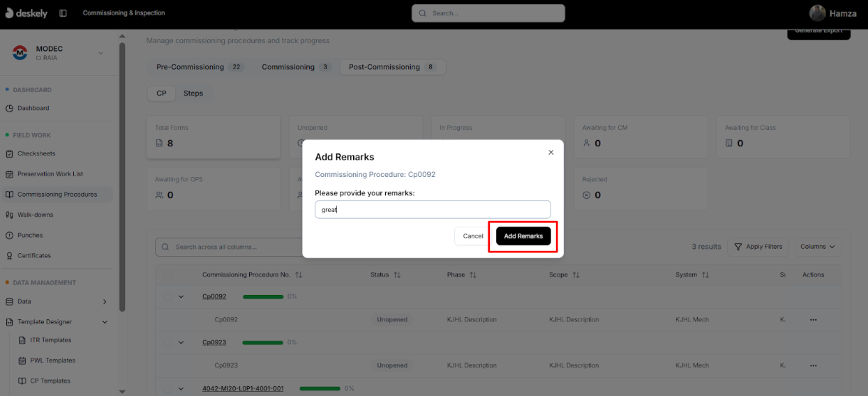Switch to the Commissioning tab
Screen dimensions: 868x396
296,67
